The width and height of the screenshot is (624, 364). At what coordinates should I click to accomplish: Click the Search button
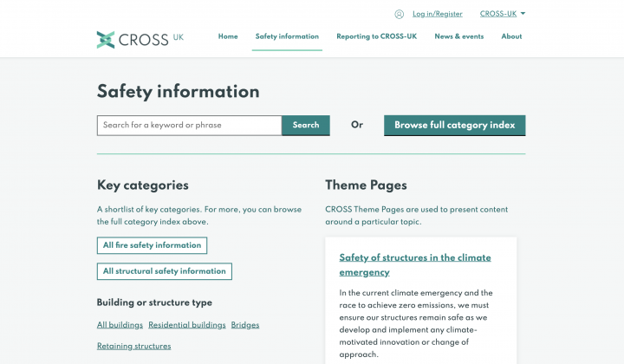pyautogui.click(x=306, y=126)
